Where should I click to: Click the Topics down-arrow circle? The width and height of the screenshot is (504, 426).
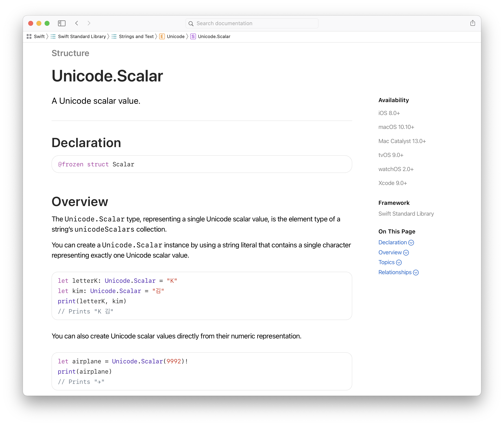click(399, 263)
